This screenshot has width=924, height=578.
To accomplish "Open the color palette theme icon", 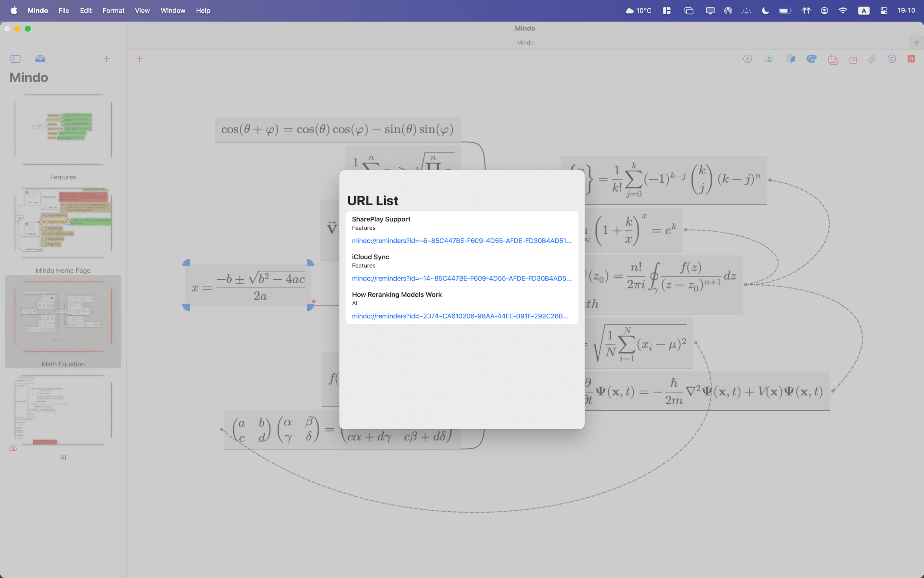I will click(x=811, y=59).
